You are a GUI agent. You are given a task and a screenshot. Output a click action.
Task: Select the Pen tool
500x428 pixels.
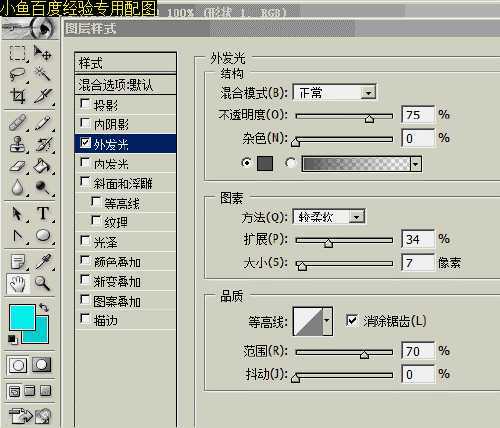tap(17, 236)
